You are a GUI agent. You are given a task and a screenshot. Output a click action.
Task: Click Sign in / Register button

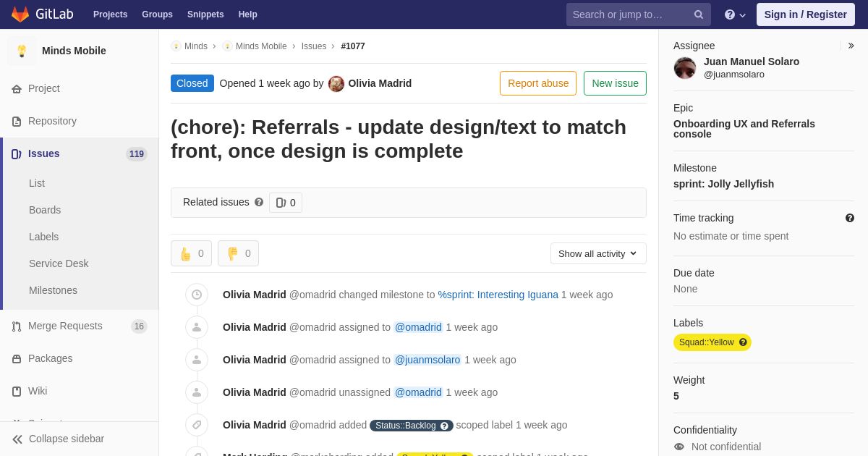coord(806,14)
